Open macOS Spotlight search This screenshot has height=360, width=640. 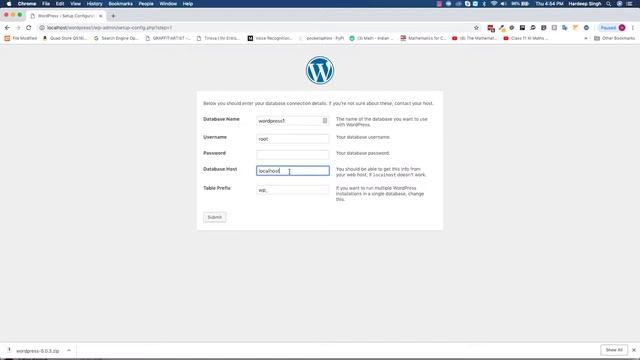tap(609, 4)
